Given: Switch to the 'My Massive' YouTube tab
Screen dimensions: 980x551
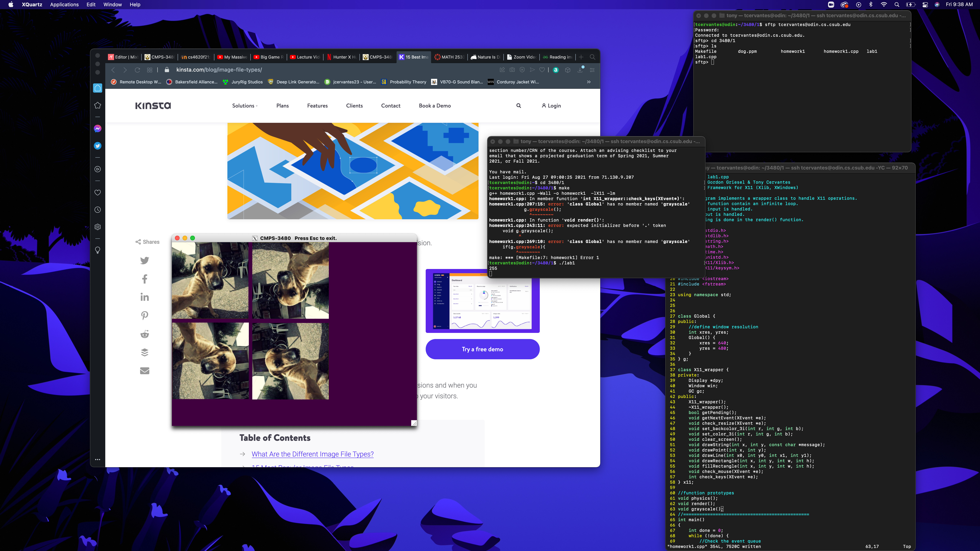Looking at the screenshot, I should [232, 57].
